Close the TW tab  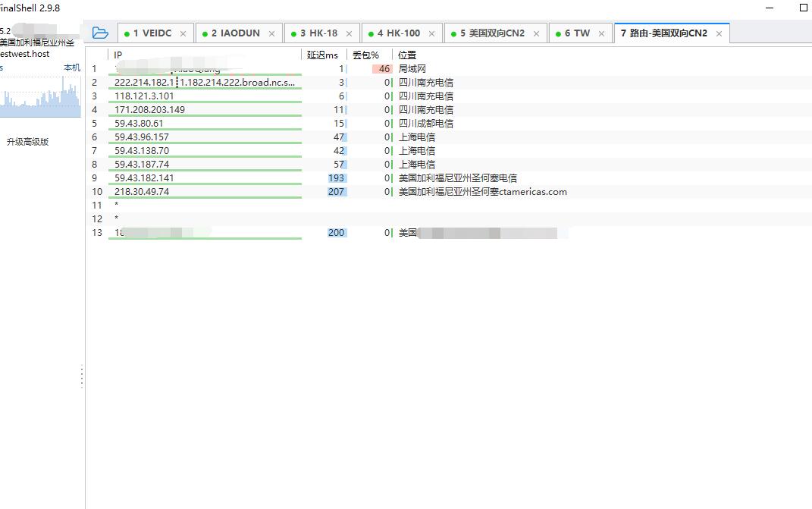(x=601, y=34)
